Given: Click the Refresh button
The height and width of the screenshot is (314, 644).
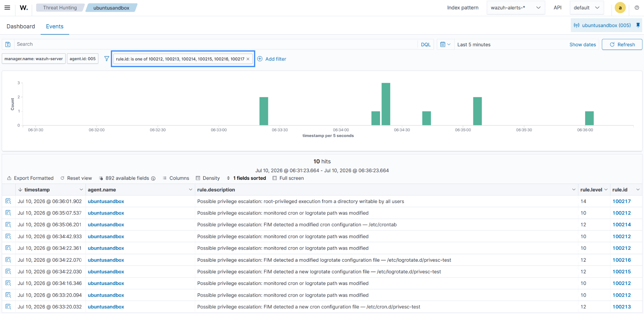Looking at the screenshot, I should click(622, 44).
